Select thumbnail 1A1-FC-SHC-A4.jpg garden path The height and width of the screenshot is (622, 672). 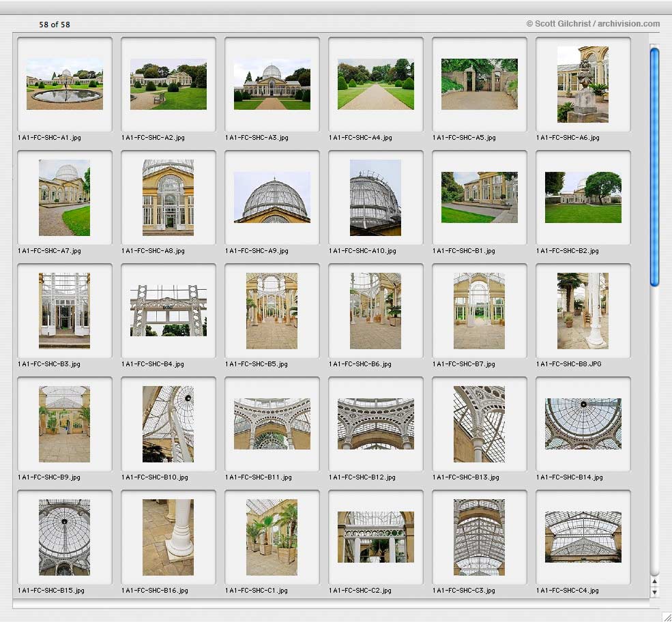(x=376, y=84)
